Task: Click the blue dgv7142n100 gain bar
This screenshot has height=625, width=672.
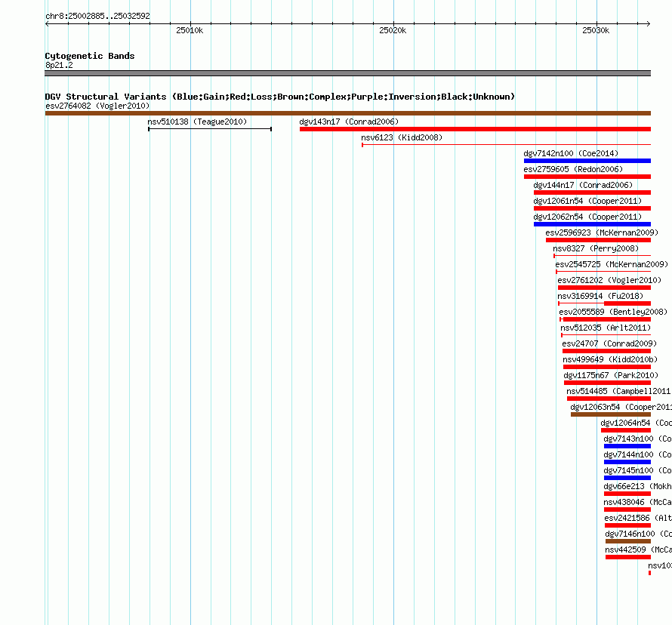Action: [x=587, y=161]
